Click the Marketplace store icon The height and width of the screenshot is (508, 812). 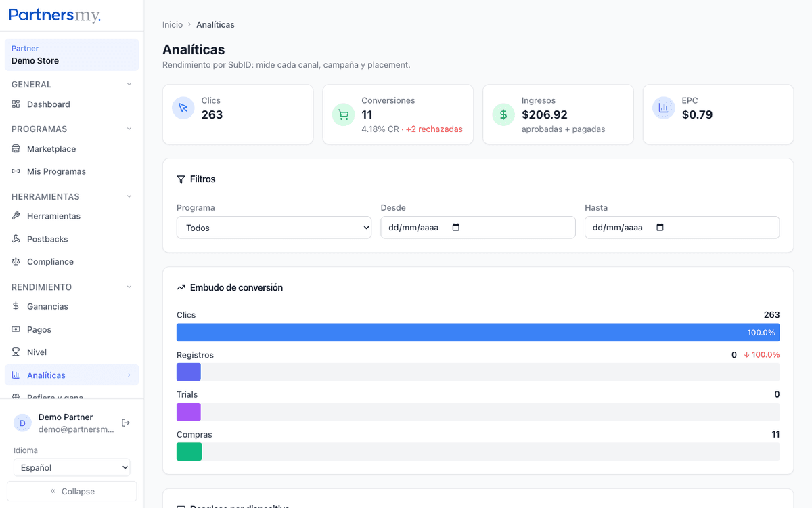pyautogui.click(x=16, y=149)
